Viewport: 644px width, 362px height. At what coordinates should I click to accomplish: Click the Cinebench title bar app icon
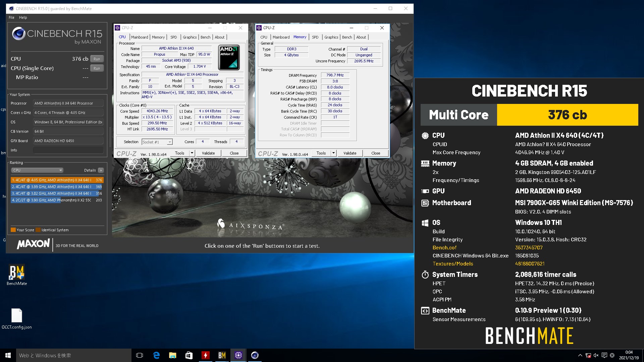click(x=11, y=9)
